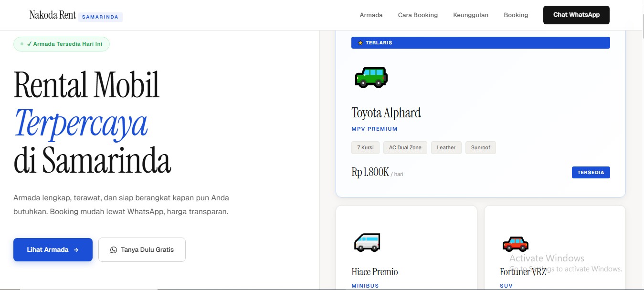Click the MINIBUS label
Screen dimensions: 644x290
click(365, 286)
